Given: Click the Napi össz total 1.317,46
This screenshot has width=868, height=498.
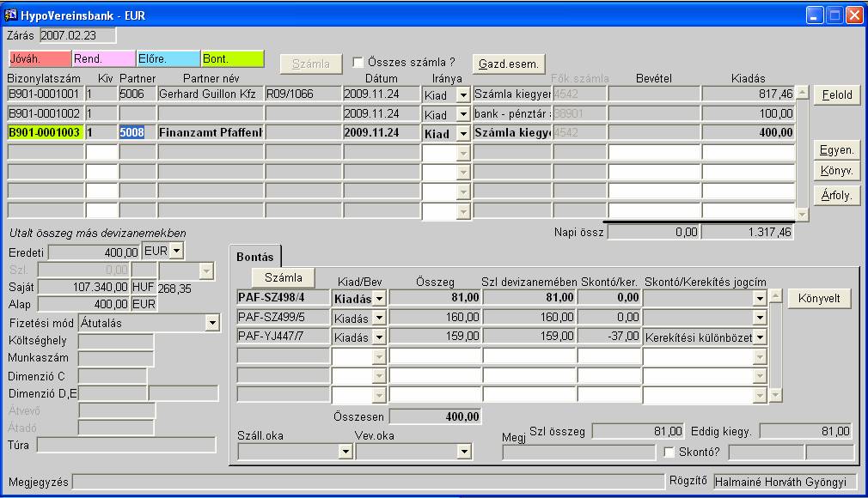Looking at the screenshot, I should [x=748, y=233].
